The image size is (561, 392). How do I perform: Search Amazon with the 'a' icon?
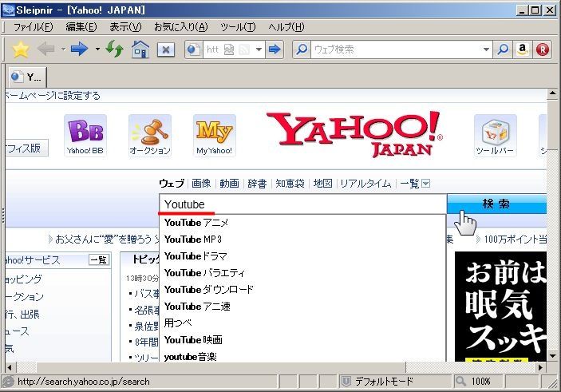pos(523,49)
